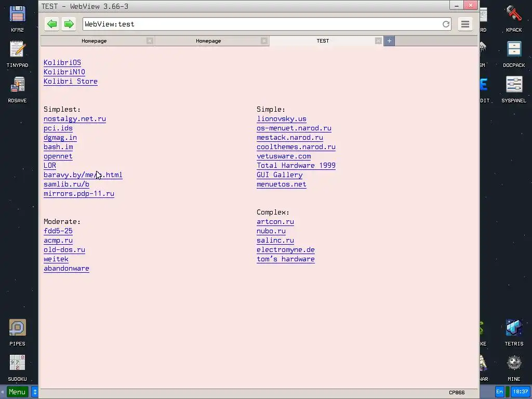
Task: Launch the PIPES game icon
Action: click(x=17, y=332)
